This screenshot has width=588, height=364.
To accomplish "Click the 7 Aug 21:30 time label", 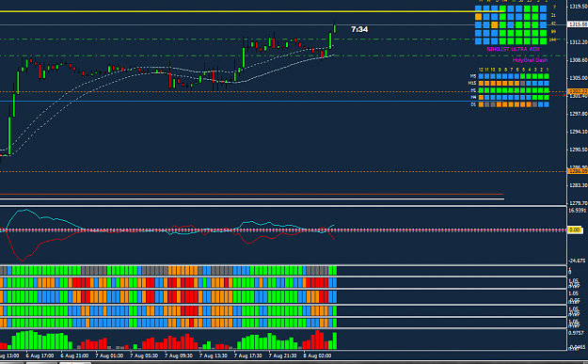I will click(x=282, y=356).
